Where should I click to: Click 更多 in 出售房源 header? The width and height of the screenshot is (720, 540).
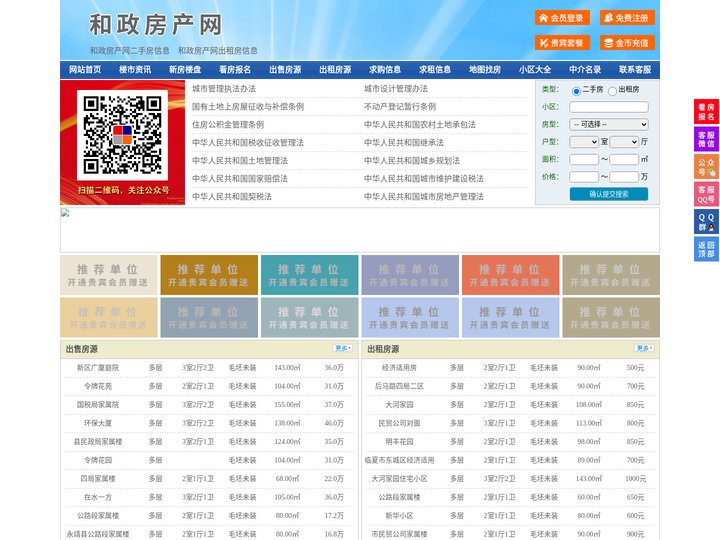[343, 349]
